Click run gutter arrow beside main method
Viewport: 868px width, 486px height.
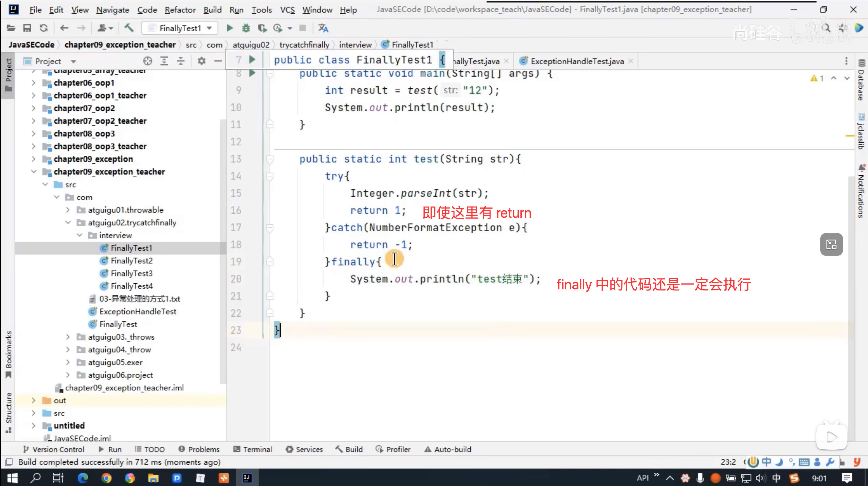(x=252, y=73)
